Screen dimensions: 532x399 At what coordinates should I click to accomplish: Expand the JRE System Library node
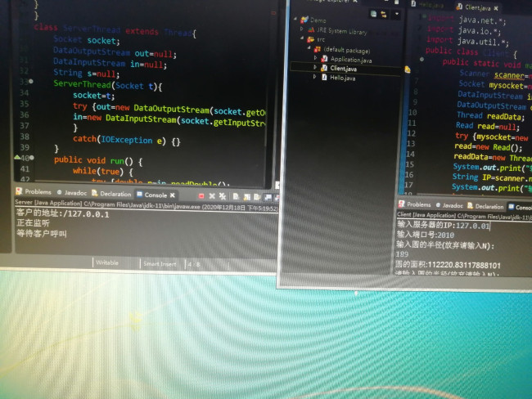[302, 29]
